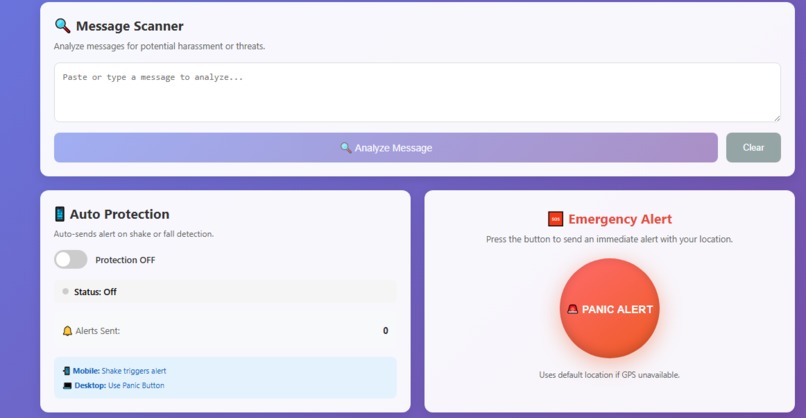Click 'Analyze messages for potential harassment or threats.' text
This screenshot has height=418, width=806.
[159, 46]
